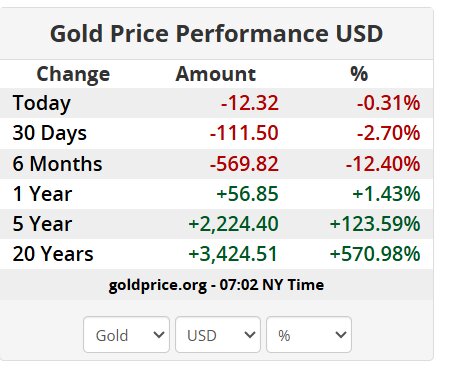Select the Today row label
456x372 pixels.
click(42, 103)
